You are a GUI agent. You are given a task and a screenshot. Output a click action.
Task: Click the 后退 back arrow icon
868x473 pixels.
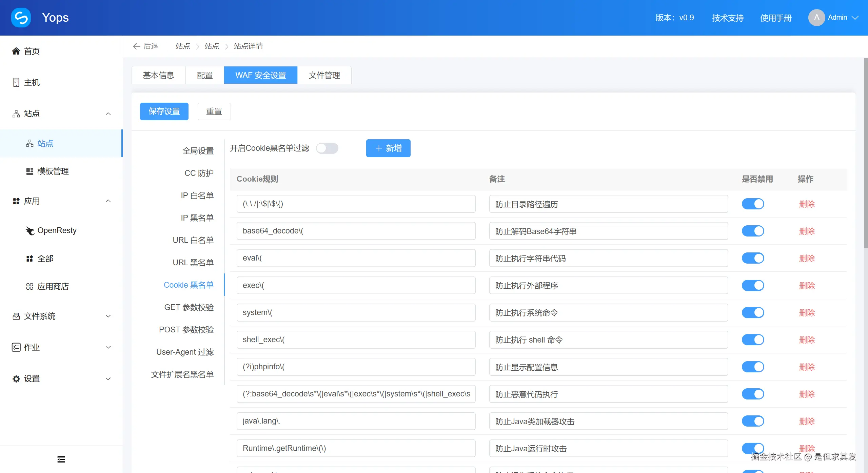pyautogui.click(x=137, y=46)
